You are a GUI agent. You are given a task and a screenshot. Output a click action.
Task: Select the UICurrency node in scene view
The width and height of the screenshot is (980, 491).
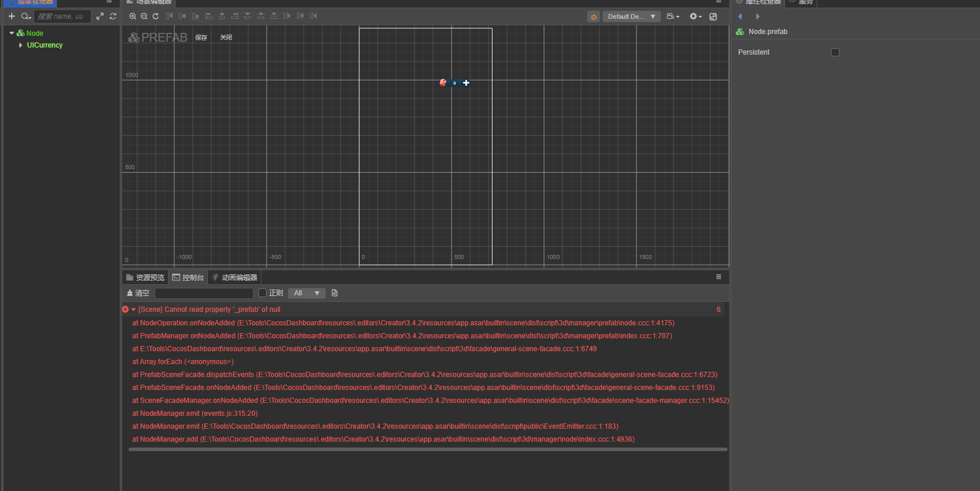(x=454, y=83)
